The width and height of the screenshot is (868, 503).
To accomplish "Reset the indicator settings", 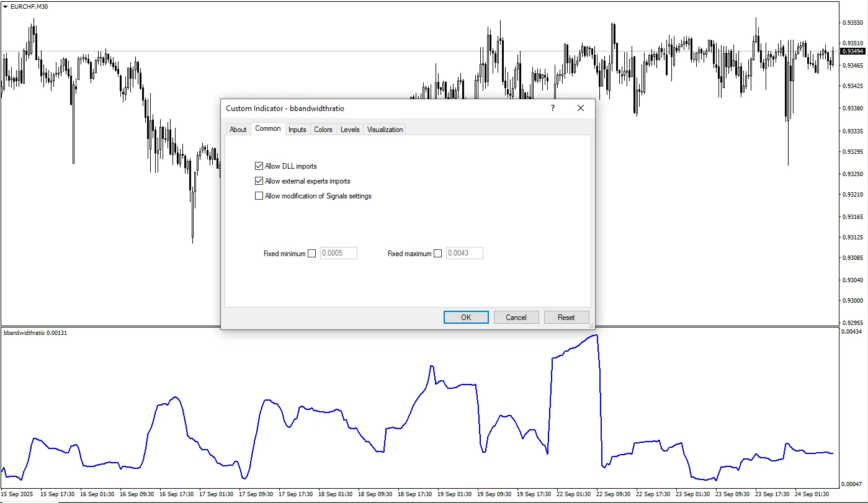I will coord(566,317).
